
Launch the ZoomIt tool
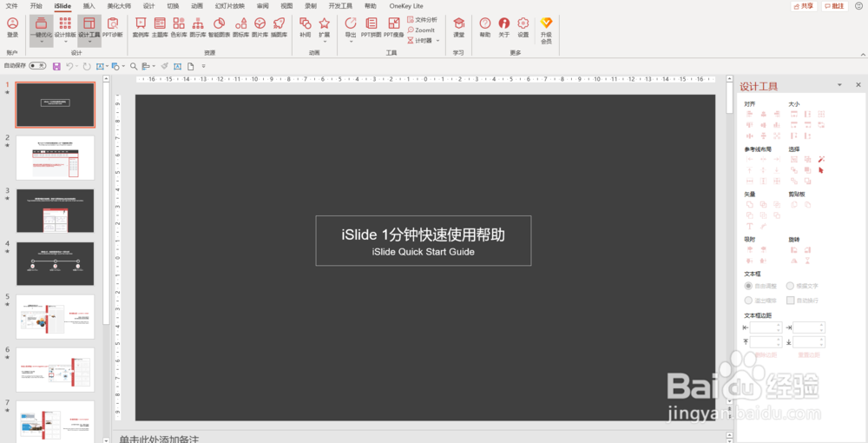pyautogui.click(x=421, y=30)
